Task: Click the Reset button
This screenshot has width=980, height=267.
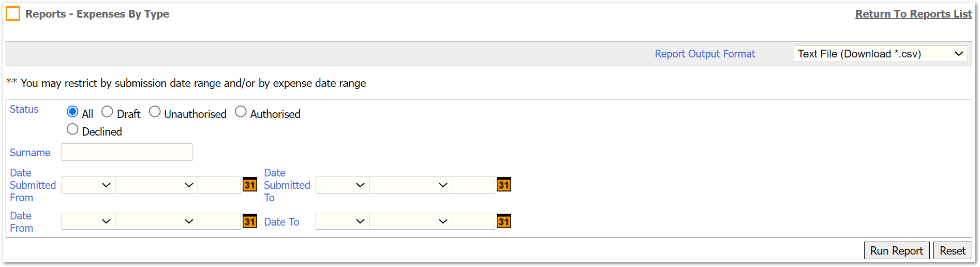Action: tap(953, 250)
